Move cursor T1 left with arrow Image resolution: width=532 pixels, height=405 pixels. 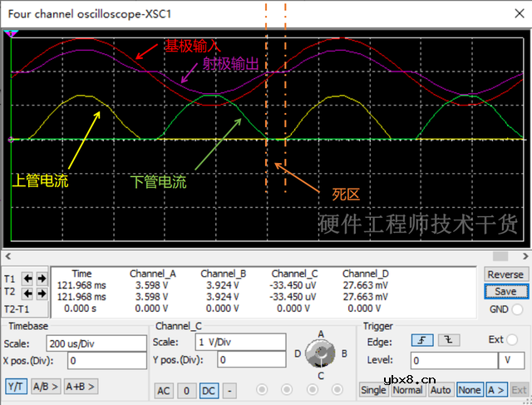[x=27, y=278]
